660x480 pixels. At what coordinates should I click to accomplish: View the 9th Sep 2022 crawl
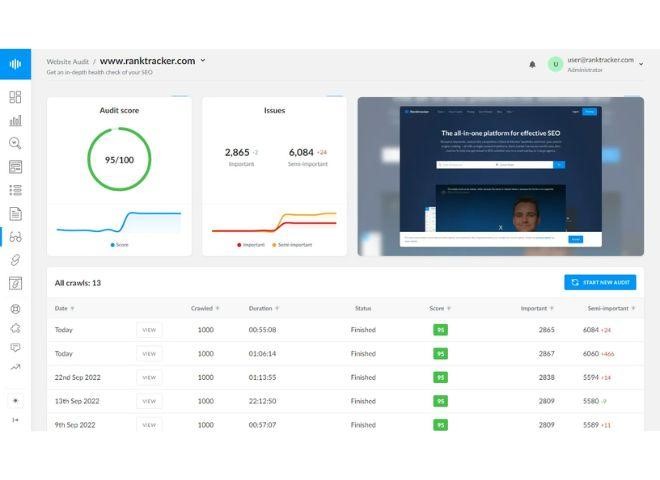pyautogui.click(x=149, y=424)
